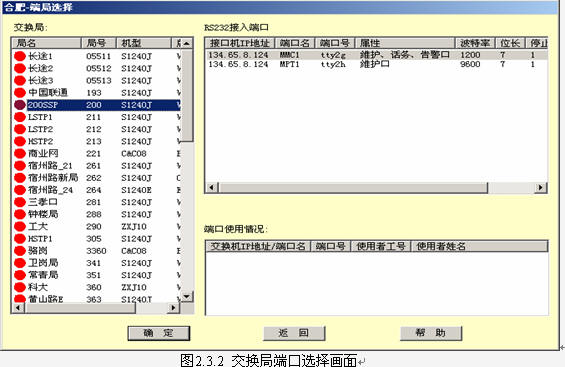The image size is (565, 367).
Task: Click the exchange list scroll-up arrow
Action: click(187, 43)
